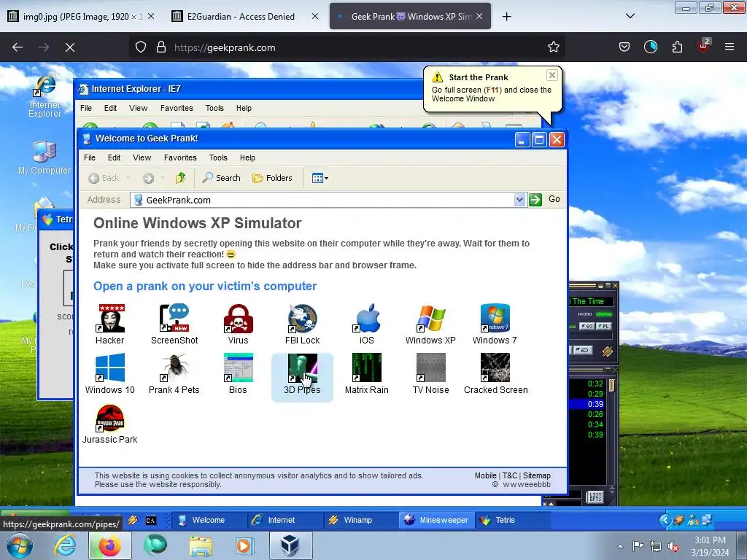Toggle Winamp EQ button
This screenshot has height=560, width=747.
click(587, 326)
